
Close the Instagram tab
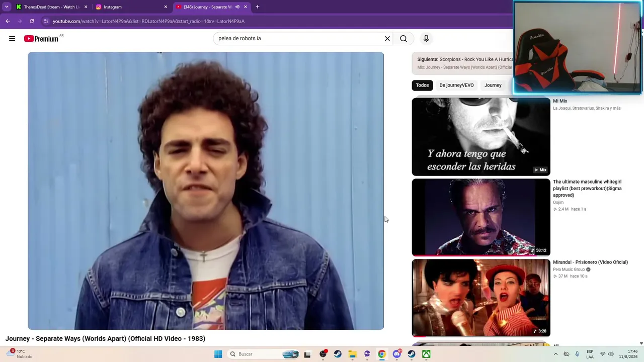click(x=166, y=7)
